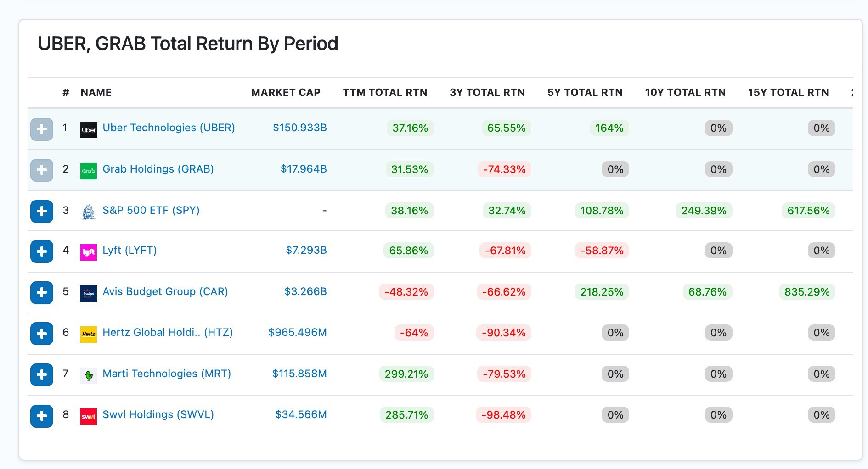
Task: Sort by TTM TOTAL RTN column
Action: click(385, 92)
